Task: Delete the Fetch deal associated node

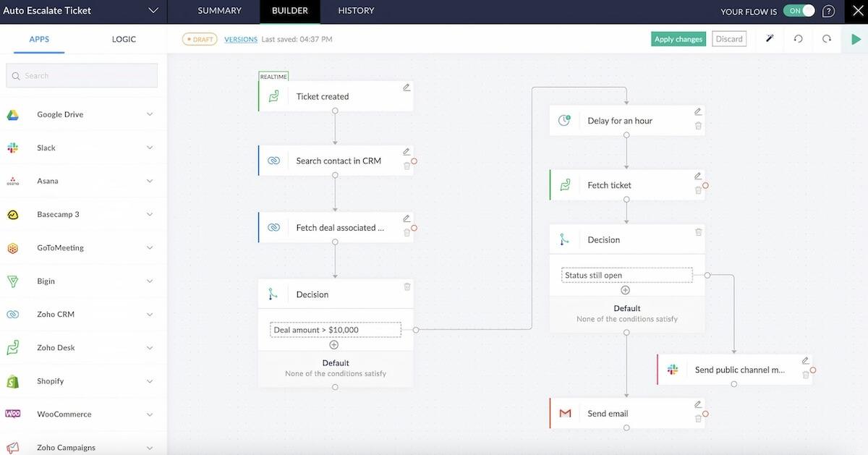Action: tap(407, 232)
